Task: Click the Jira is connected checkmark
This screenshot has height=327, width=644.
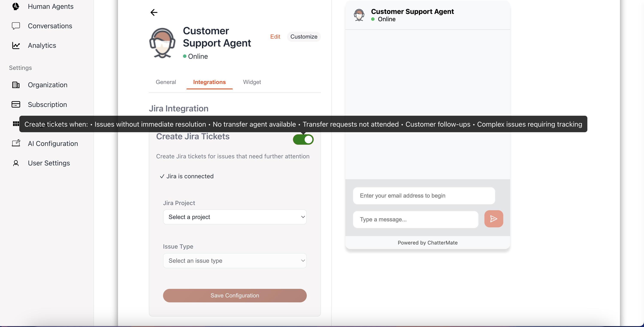Action: coord(162,176)
